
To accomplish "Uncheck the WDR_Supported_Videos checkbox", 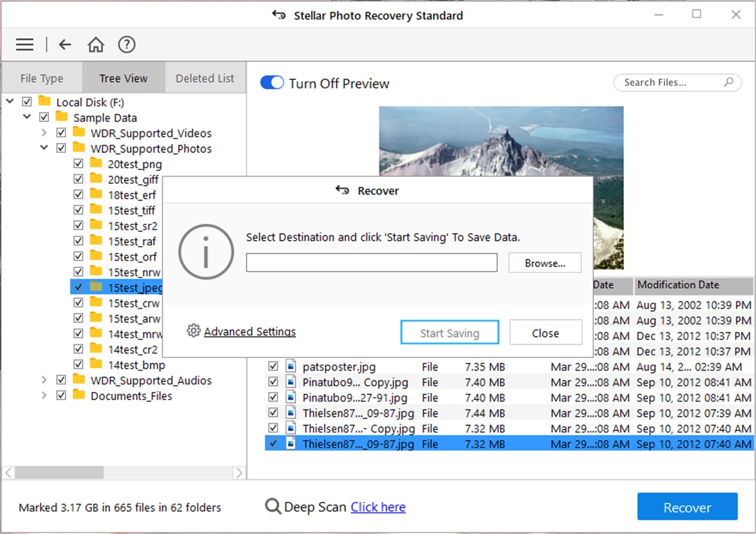I will click(61, 133).
